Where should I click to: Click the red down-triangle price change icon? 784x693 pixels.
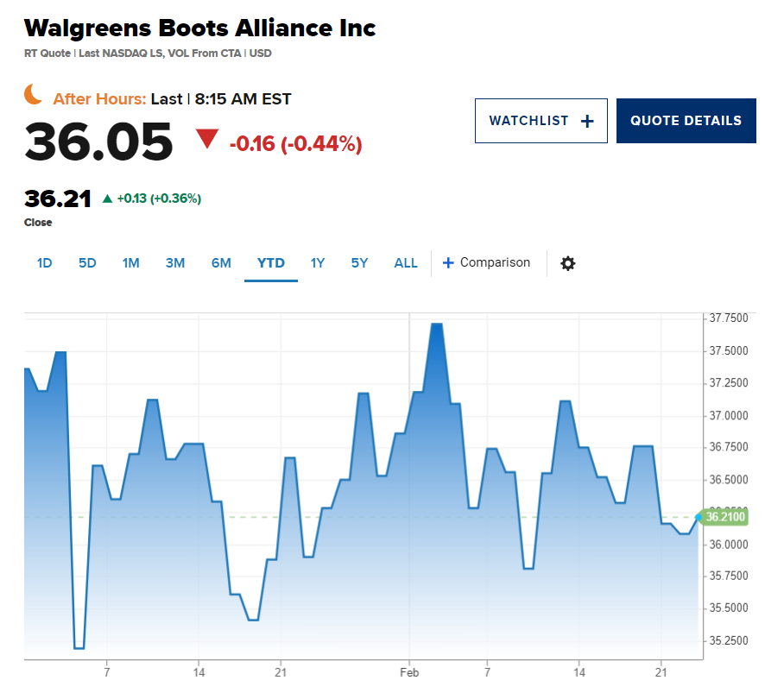[x=206, y=138]
